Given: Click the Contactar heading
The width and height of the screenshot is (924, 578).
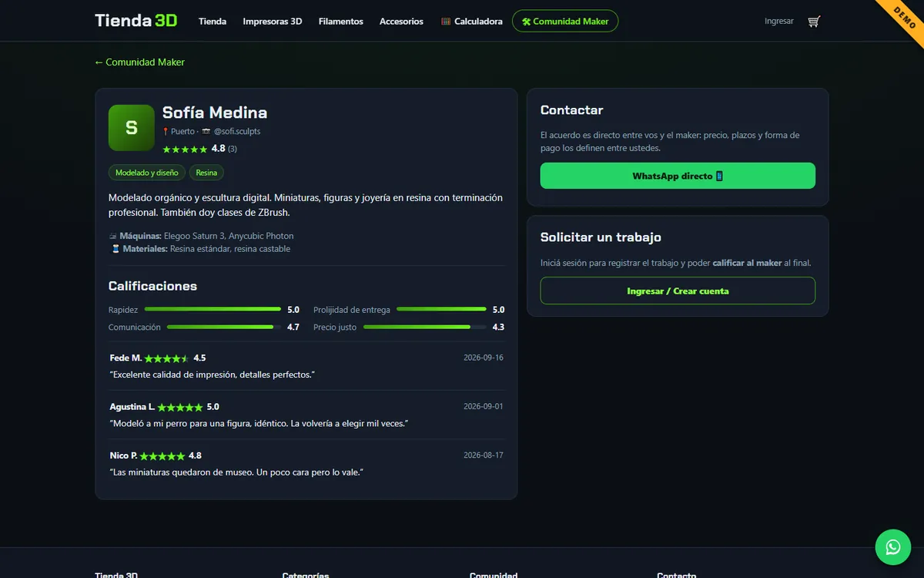Looking at the screenshot, I should (572, 110).
